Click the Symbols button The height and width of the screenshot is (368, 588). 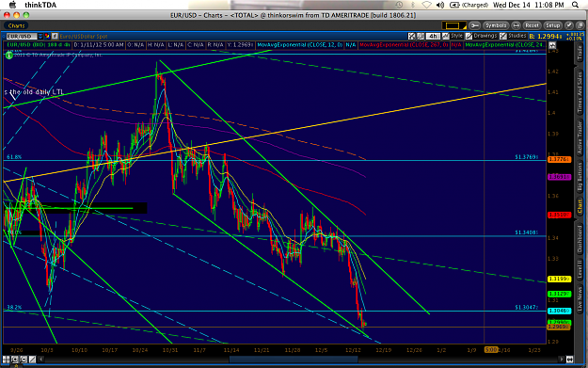point(496,25)
